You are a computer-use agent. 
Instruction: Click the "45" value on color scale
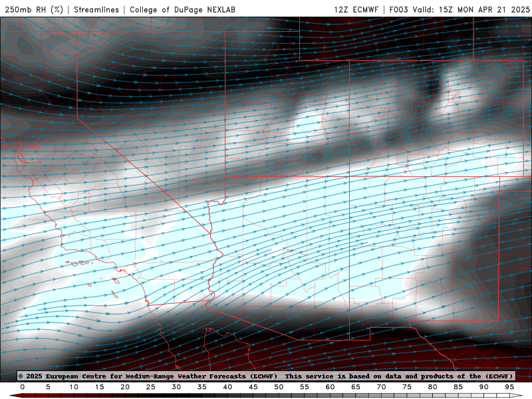253,387
